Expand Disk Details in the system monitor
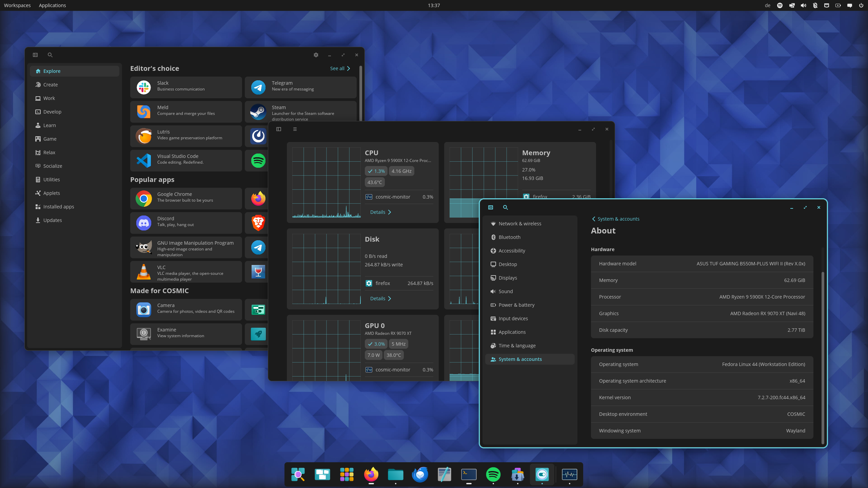This screenshot has width=868, height=488. pyautogui.click(x=381, y=299)
